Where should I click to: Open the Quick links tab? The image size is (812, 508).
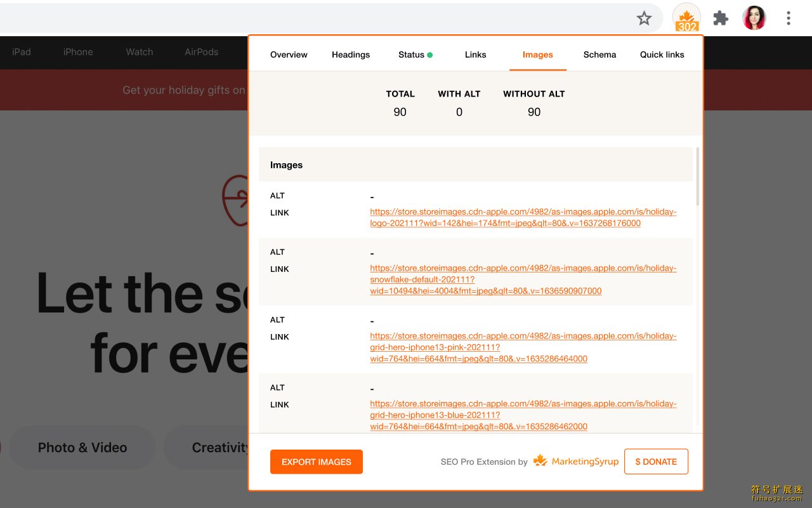(x=662, y=55)
